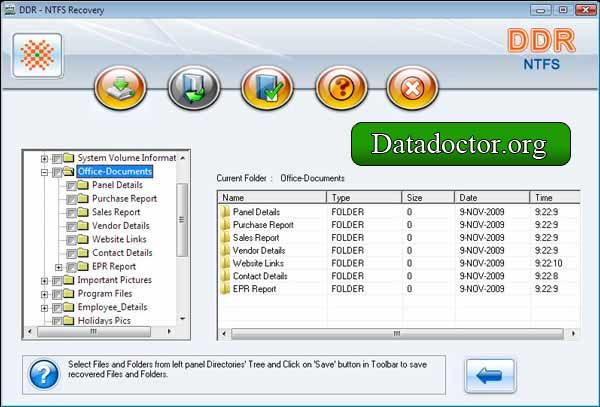
Task: Expand the Employee_Details tree node
Action: [44, 308]
